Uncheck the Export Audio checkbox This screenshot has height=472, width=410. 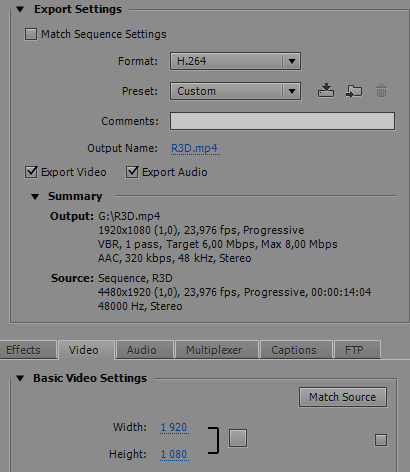tap(132, 172)
